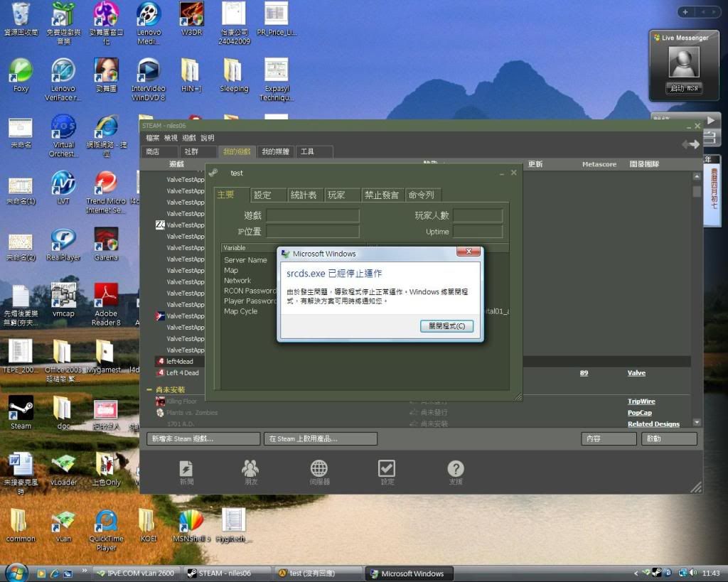Switch to the 玩家 tab in test window
The height and width of the screenshot is (582, 728).
[x=337, y=195]
